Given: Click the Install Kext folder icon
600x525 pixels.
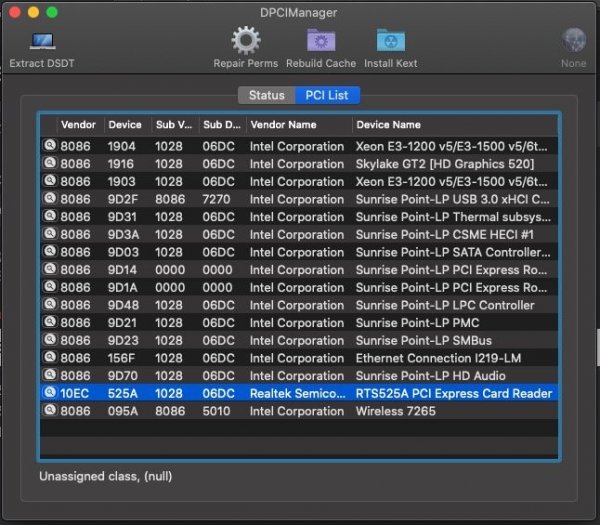Looking at the screenshot, I should (390, 42).
